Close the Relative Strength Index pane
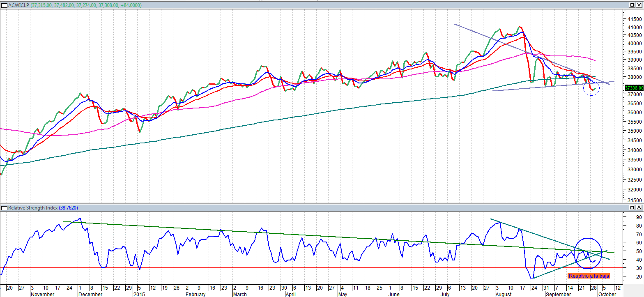Screen dimensions: 644x297 pyautogui.click(x=639, y=208)
